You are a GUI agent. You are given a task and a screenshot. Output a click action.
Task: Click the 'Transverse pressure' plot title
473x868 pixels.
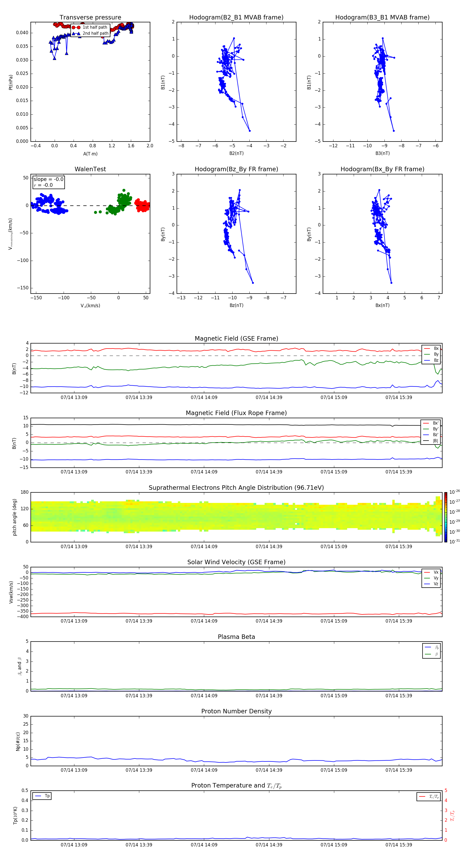tap(90, 18)
